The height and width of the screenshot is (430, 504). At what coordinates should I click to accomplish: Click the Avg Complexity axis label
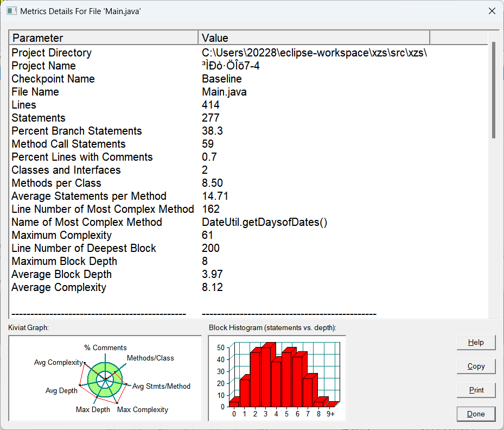point(59,363)
